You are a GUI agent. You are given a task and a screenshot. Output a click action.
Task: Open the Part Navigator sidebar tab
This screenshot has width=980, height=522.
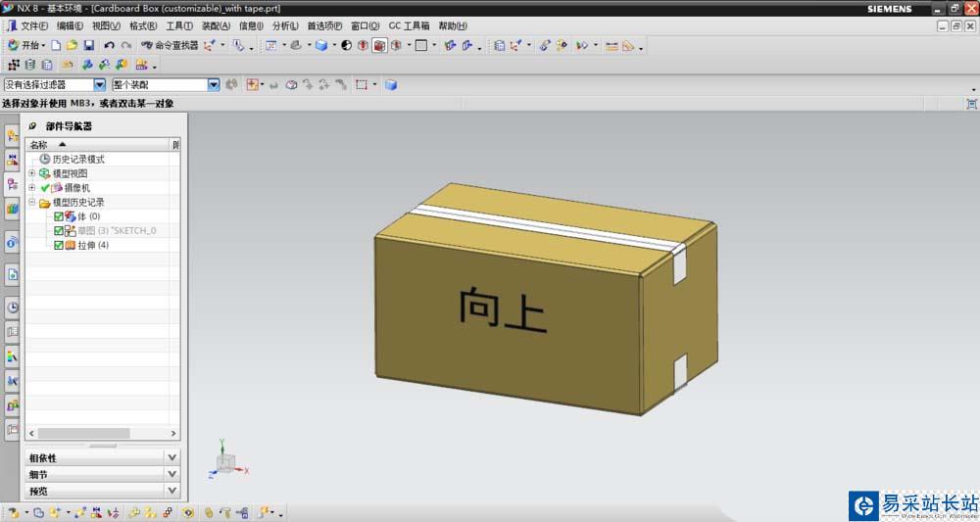click(12, 184)
